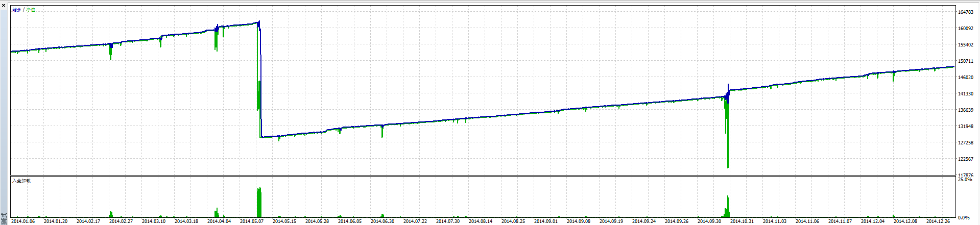Click the 25.0% label on deposit load axis
980x225 pixels.
pos(965,180)
